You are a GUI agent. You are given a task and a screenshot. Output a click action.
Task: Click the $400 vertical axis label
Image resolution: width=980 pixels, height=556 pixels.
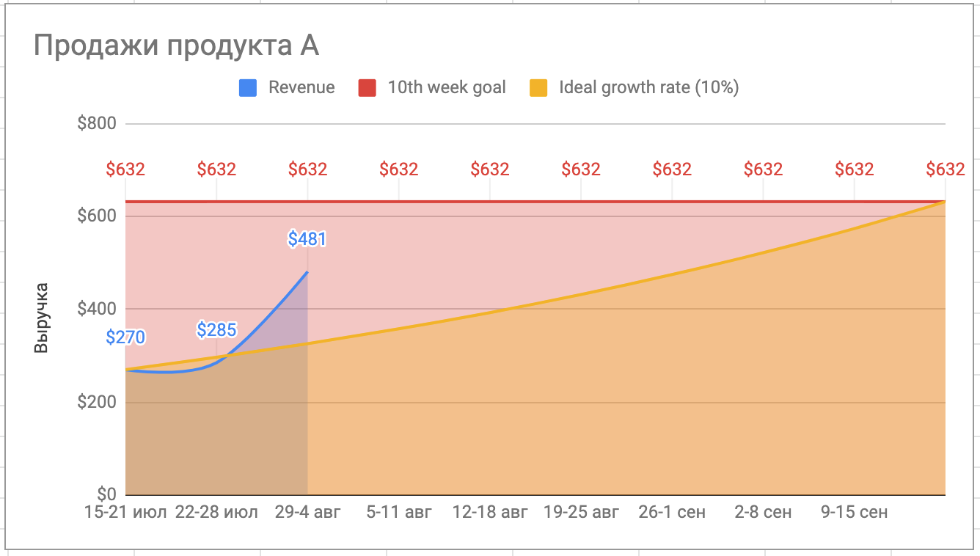(97, 309)
